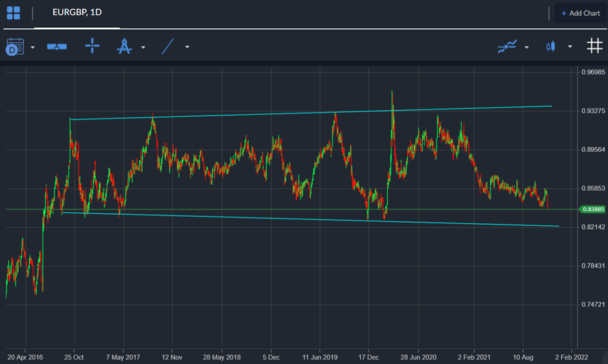The height and width of the screenshot is (364, 608).
Task: Toggle the chart grid lines
Action: pos(594,46)
